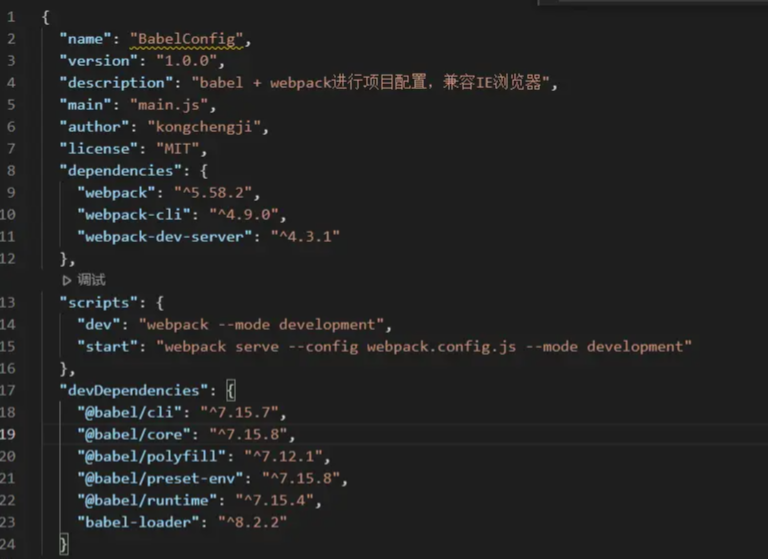768x559 pixels.
Task: Click the "license" key
Action: [98, 148]
